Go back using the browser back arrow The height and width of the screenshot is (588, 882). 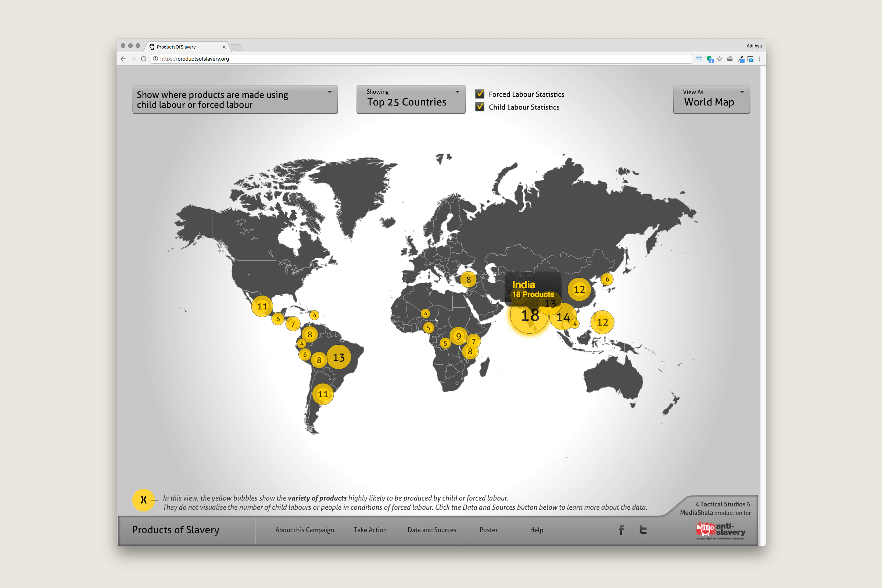coord(123,59)
